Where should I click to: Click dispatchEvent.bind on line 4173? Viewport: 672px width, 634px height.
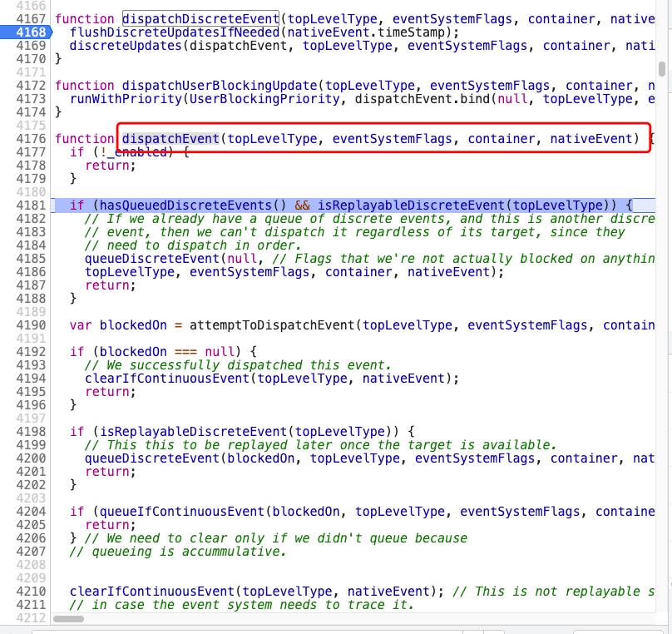tap(422, 98)
